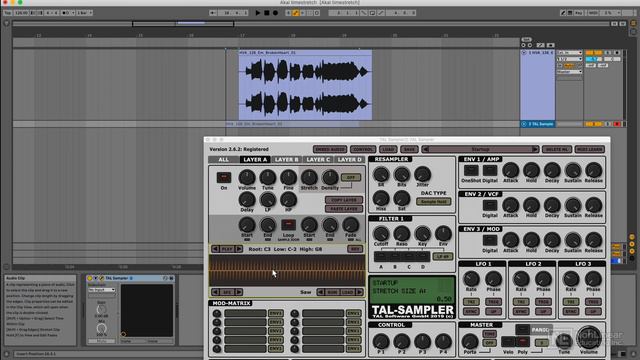Click the Record button in Ableton transport

[x=276, y=13]
